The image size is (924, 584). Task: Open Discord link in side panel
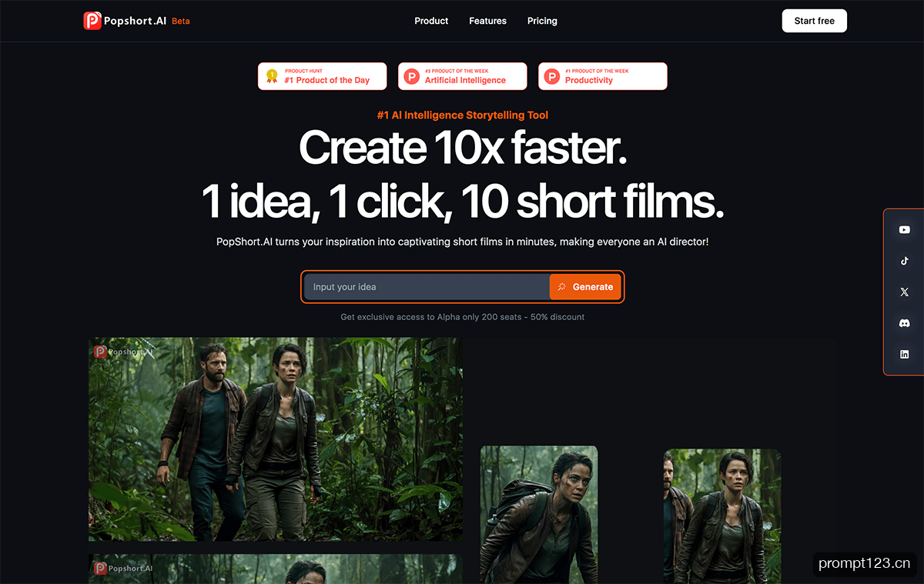pyautogui.click(x=904, y=323)
